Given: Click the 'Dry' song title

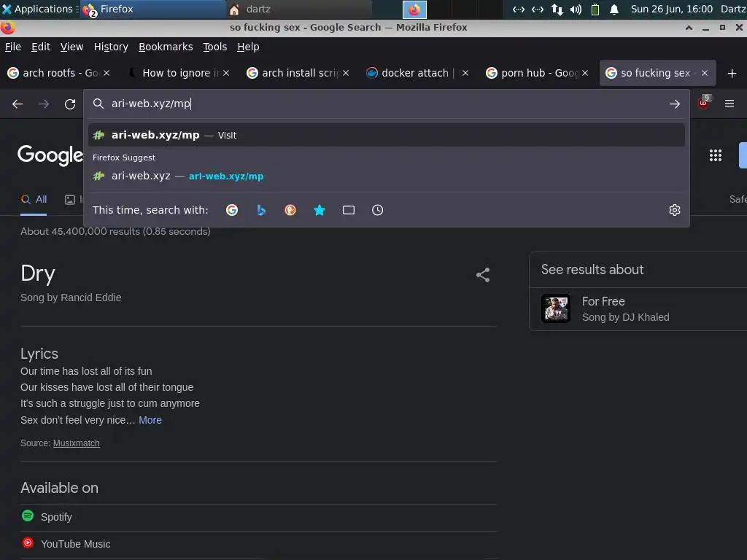Looking at the screenshot, I should point(38,274).
